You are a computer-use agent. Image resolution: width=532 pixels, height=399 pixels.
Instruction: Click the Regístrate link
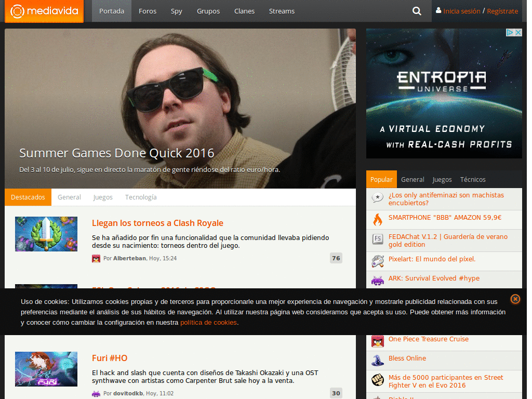(502, 11)
